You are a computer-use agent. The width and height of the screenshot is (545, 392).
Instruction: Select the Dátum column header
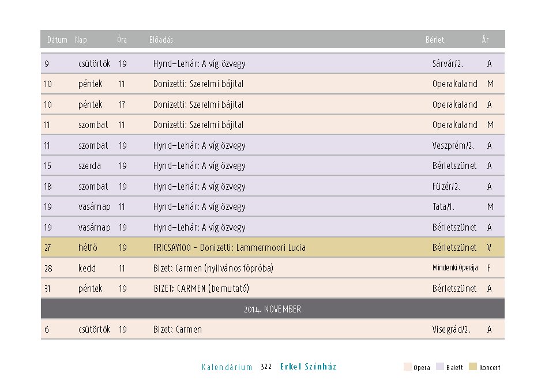tap(57, 40)
